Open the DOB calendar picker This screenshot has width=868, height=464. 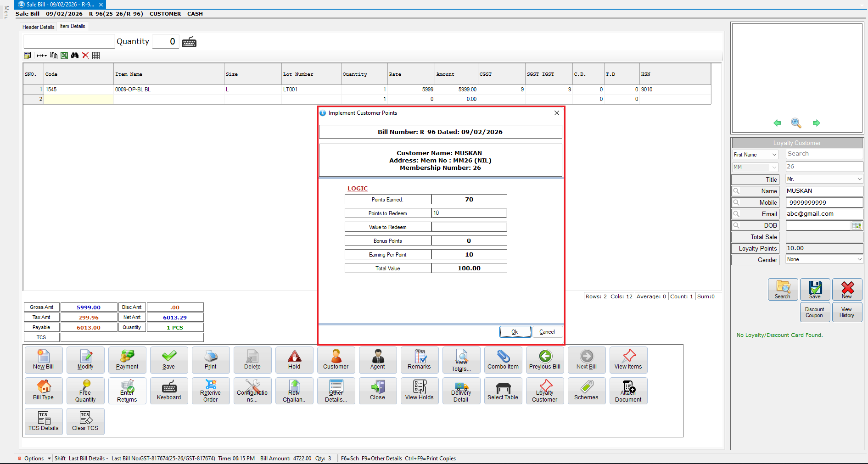click(x=857, y=225)
